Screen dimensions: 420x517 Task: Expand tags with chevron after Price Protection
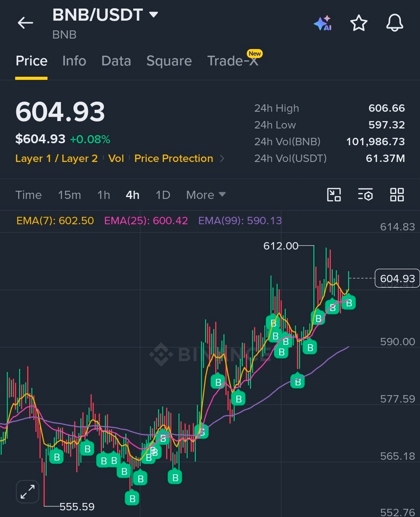pyautogui.click(x=222, y=158)
